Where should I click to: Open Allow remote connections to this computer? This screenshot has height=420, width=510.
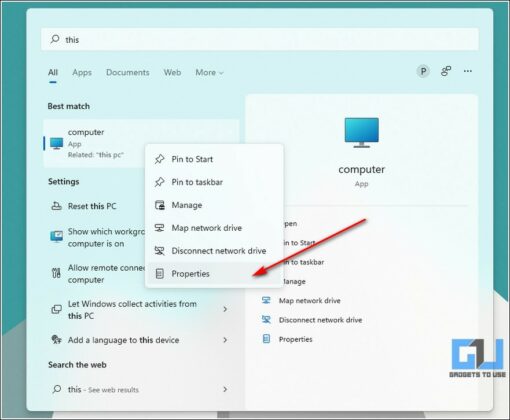pyautogui.click(x=97, y=274)
